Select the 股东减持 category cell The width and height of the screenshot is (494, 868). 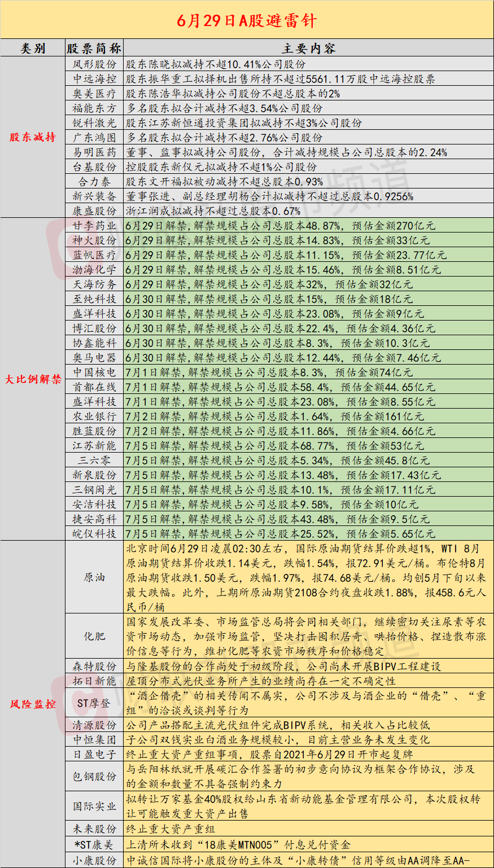(33, 137)
